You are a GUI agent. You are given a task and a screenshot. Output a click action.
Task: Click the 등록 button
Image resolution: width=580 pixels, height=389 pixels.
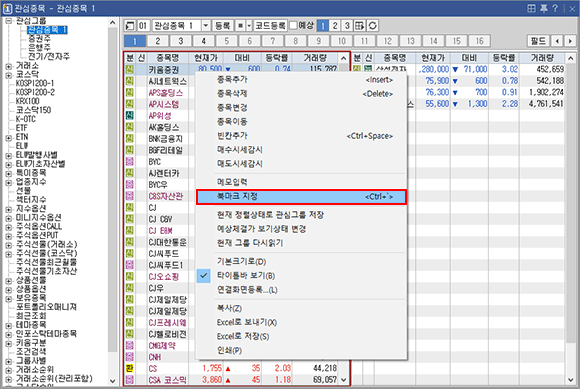point(223,26)
